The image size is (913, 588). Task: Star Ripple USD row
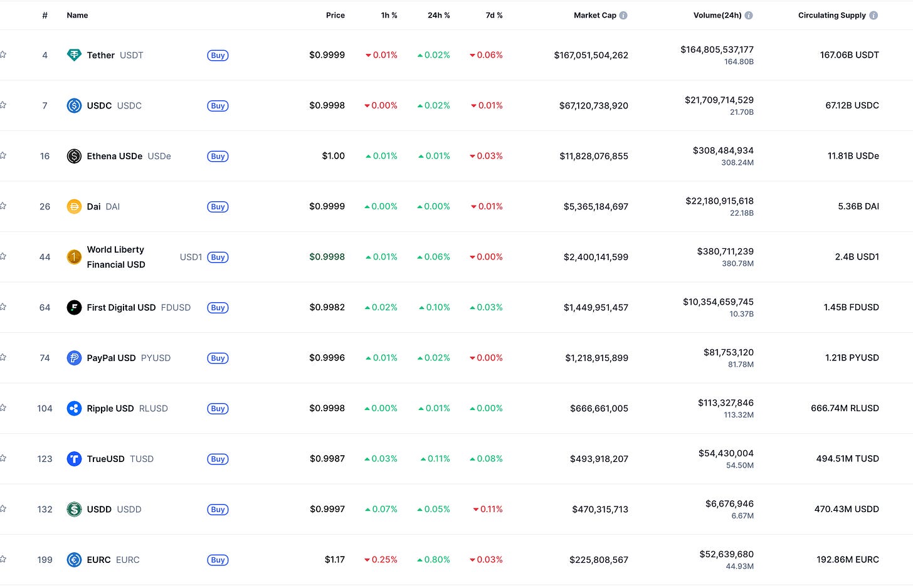3,407
